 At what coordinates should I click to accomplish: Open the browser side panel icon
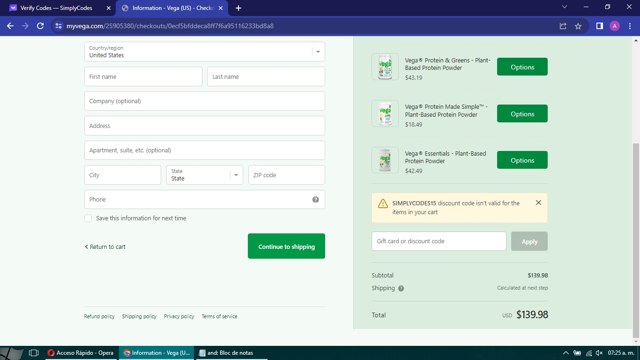(x=599, y=26)
